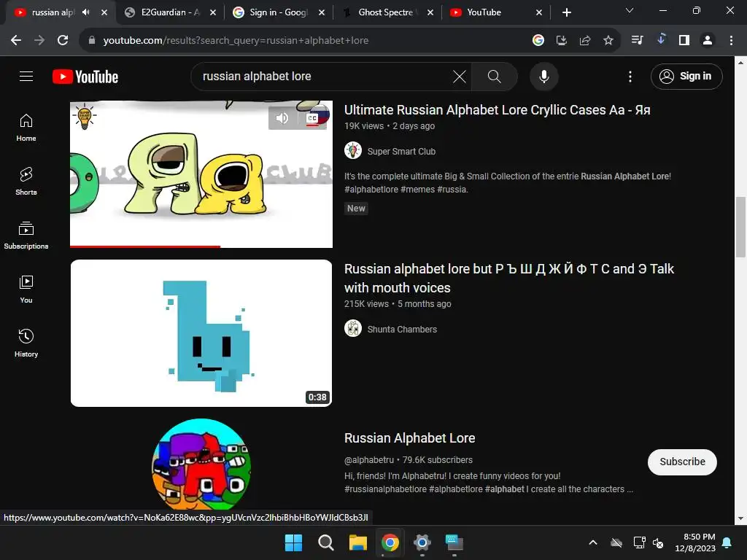Open video about mouth voices title
Image resolution: width=747 pixels, height=560 pixels.
pyautogui.click(x=508, y=278)
